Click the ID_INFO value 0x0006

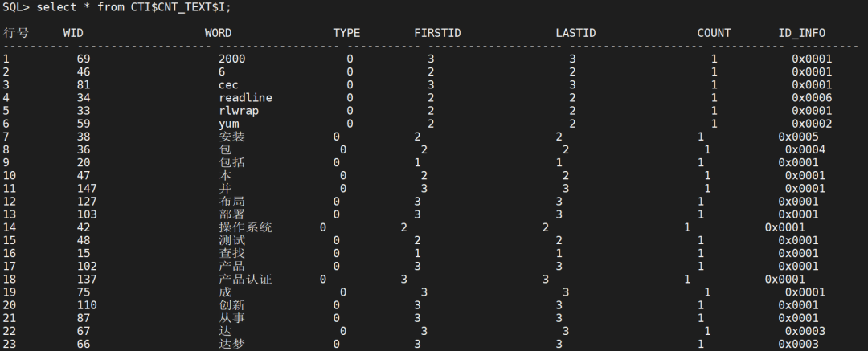(x=812, y=98)
